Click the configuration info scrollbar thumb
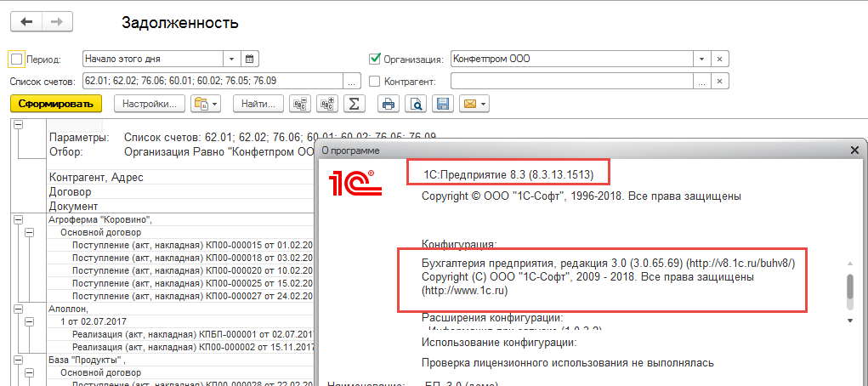The height and width of the screenshot is (386, 868). pos(850,286)
